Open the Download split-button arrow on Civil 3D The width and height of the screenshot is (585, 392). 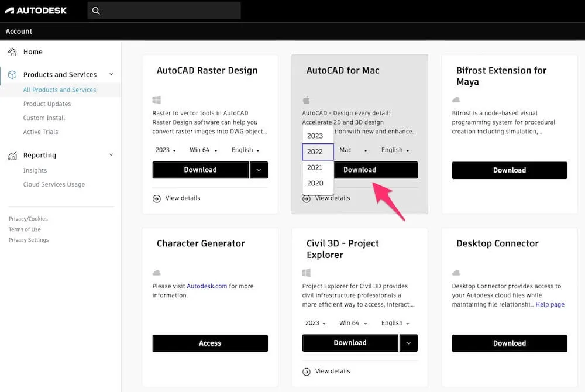click(408, 343)
